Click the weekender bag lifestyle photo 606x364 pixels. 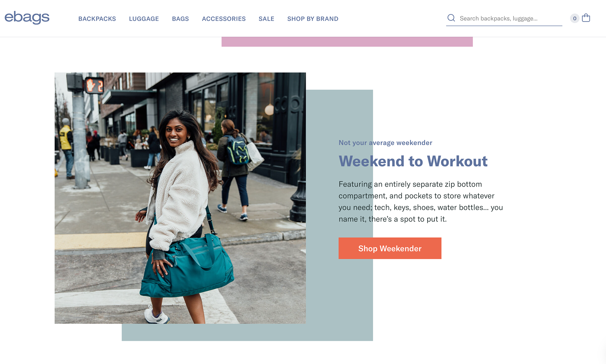[180, 198]
